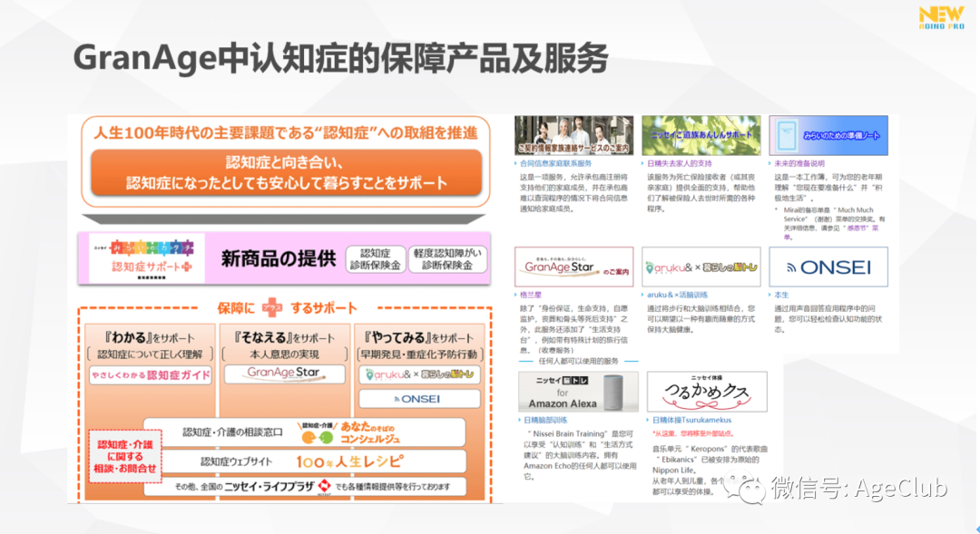Follow the 本生 link under ONSEI

781,295
